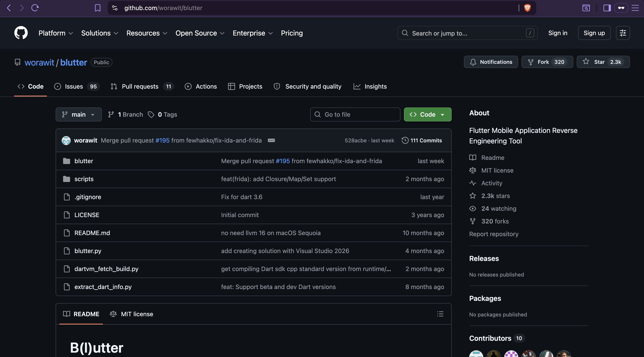Screen dimensions: 644x357
Task: Click the browser address bar URL
Action: click(163, 8)
